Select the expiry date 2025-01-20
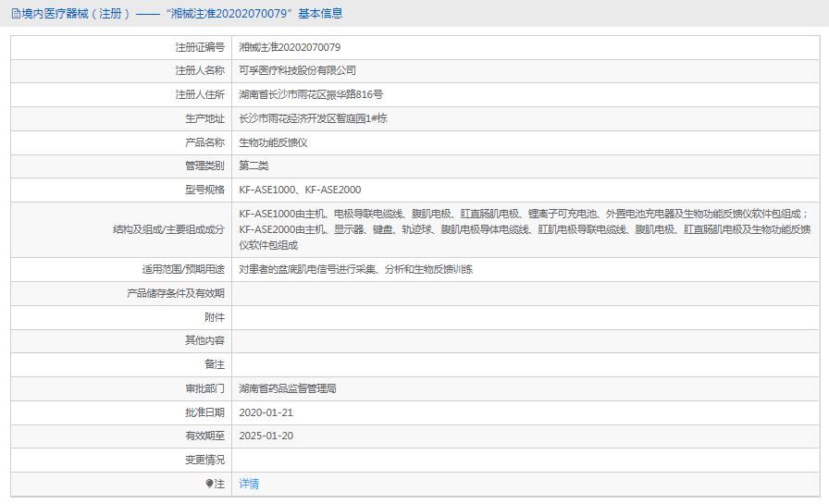The width and height of the screenshot is (829, 504). point(266,436)
